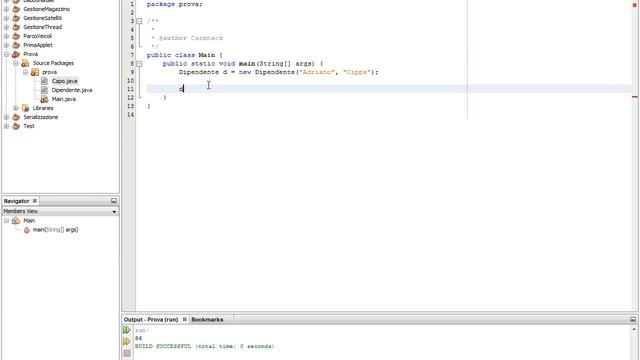Fold the main method at line 8
Image resolution: width=640 pixels, height=360 pixels.
(139, 64)
